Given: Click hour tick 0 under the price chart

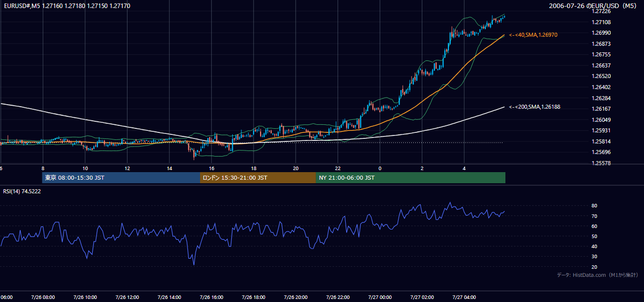Looking at the screenshot, I should coord(380,168).
